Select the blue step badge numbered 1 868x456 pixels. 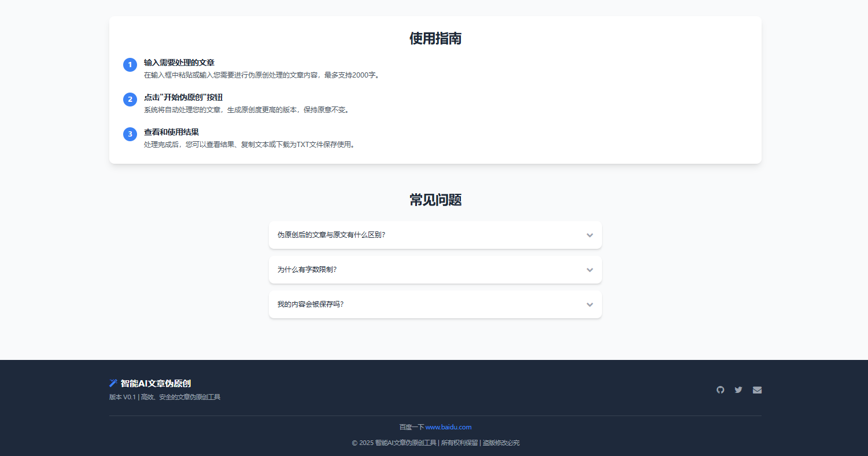(130, 65)
